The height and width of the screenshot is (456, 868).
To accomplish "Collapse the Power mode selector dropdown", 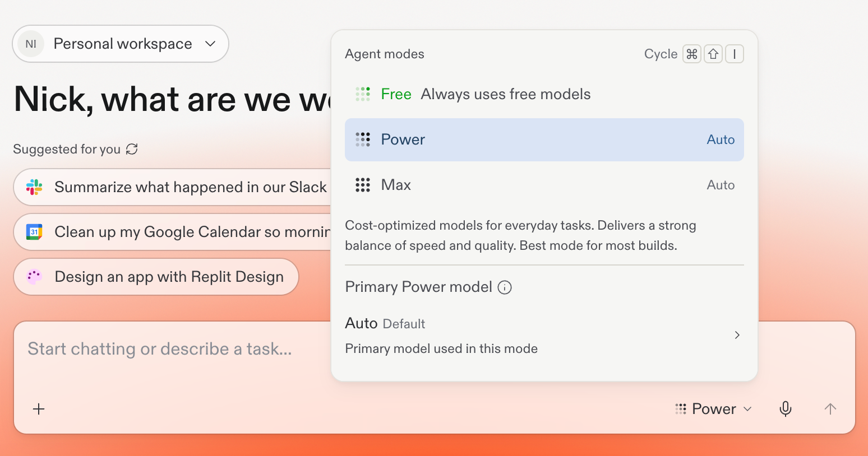I will tap(713, 409).
